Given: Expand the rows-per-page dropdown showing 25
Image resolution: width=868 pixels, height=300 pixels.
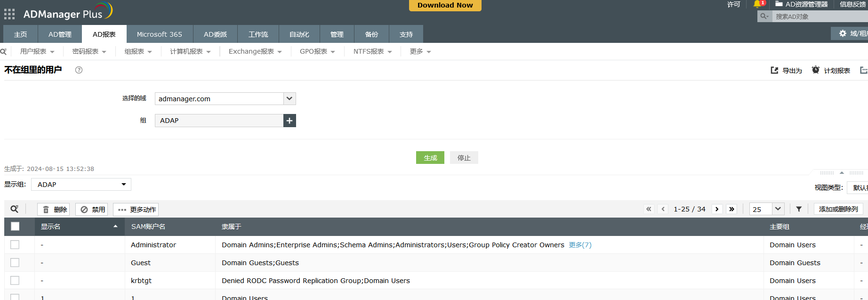Looking at the screenshot, I should point(778,209).
